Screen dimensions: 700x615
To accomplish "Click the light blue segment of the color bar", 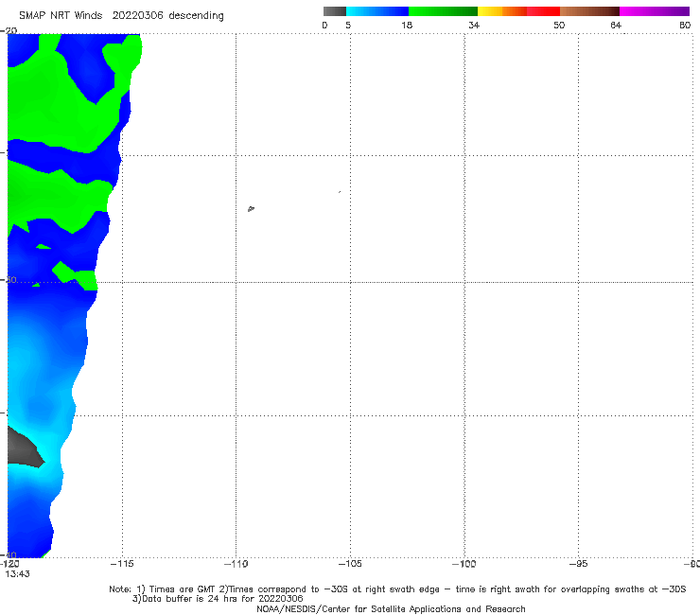I will coord(377,11).
